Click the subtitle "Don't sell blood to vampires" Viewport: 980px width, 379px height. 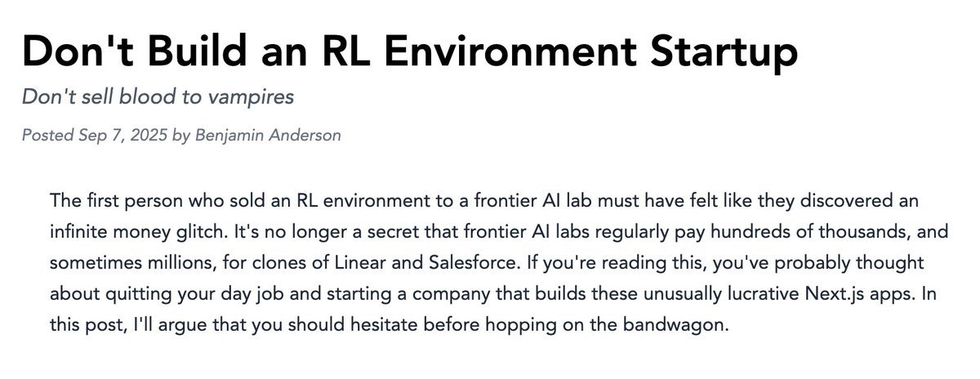[x=158, y=97]
